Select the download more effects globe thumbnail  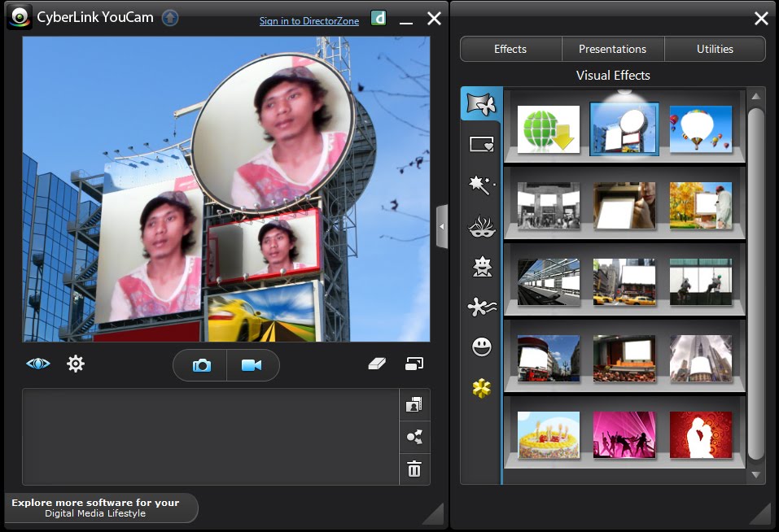click(x=549, y=129)
